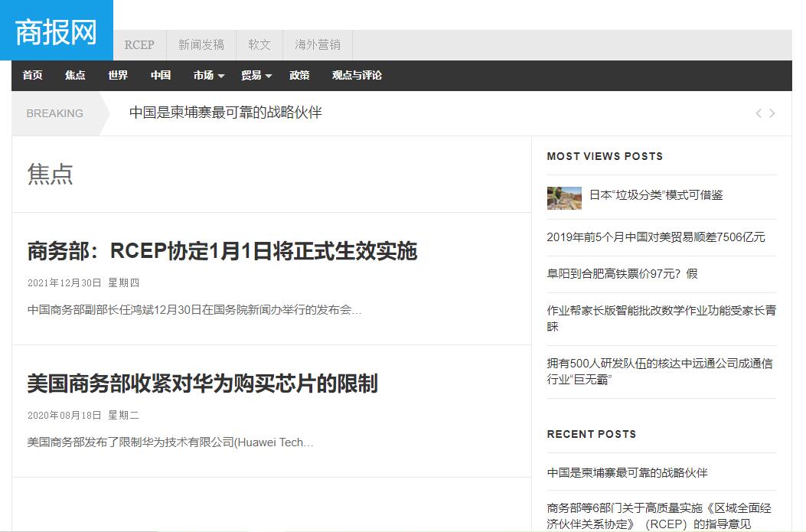This screenshot has width=806, height=532.
Task: Expand the 市场 dropdown menu
Action: [x=209, y=75]
